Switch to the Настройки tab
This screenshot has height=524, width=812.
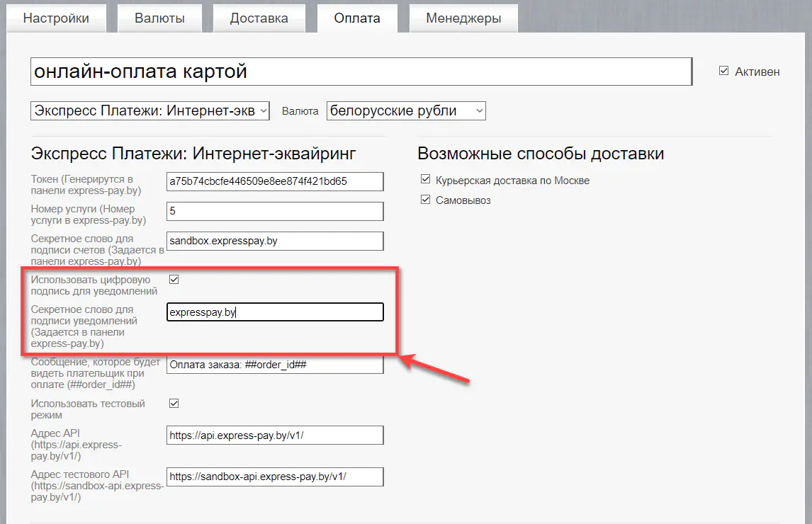point(57,18)
